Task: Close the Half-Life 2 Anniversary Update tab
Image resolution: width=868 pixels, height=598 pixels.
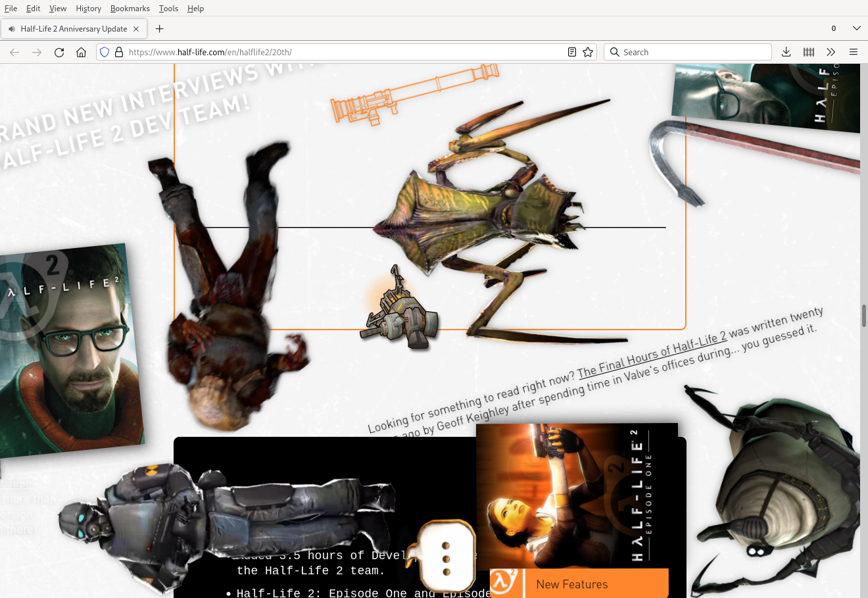Action: click(x=136, y=29)
